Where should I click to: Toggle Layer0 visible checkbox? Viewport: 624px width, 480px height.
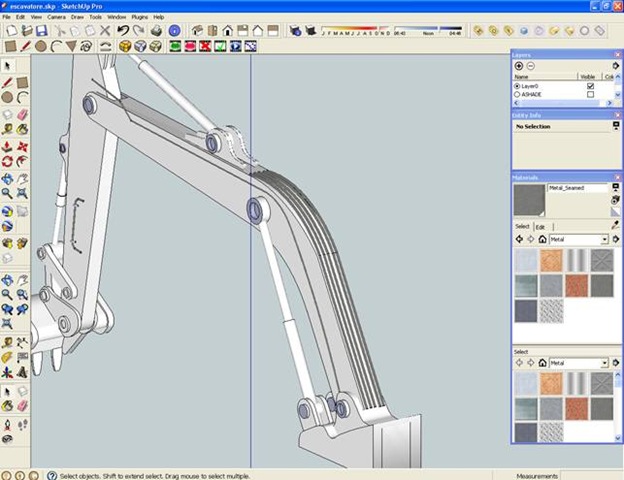tap(590, 86)
